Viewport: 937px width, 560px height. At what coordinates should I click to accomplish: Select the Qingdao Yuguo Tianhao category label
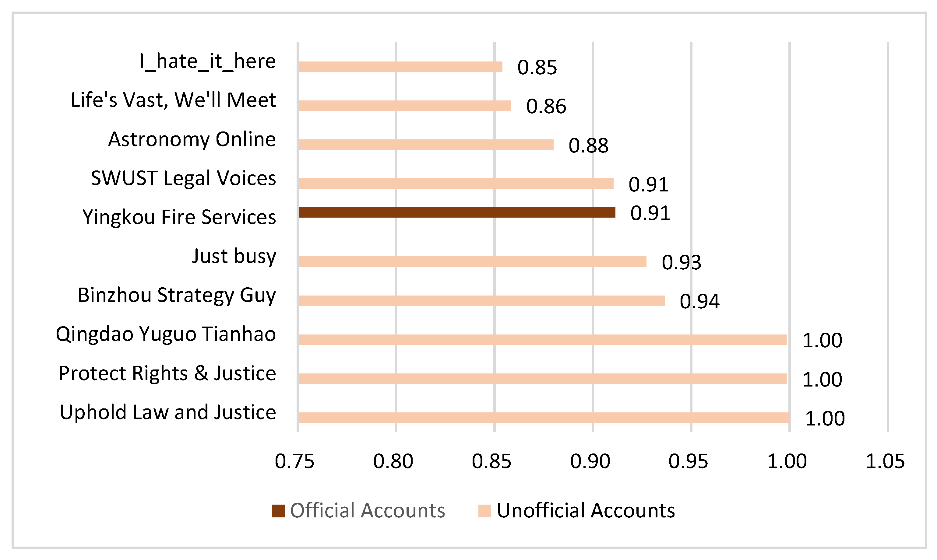pyautogui.click(x=166, y=334)
